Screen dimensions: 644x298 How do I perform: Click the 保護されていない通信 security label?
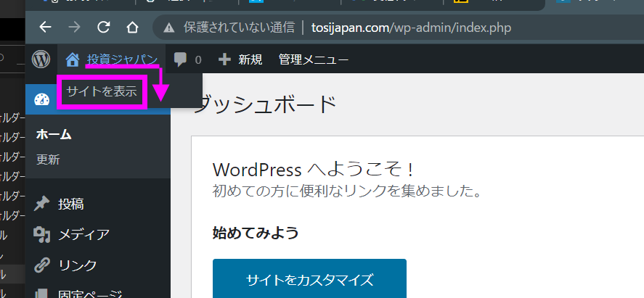coord(239,28)
